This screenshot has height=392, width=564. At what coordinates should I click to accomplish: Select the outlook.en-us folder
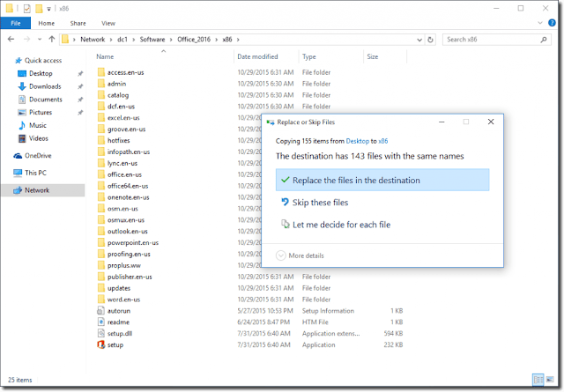(x=127, y=232)
